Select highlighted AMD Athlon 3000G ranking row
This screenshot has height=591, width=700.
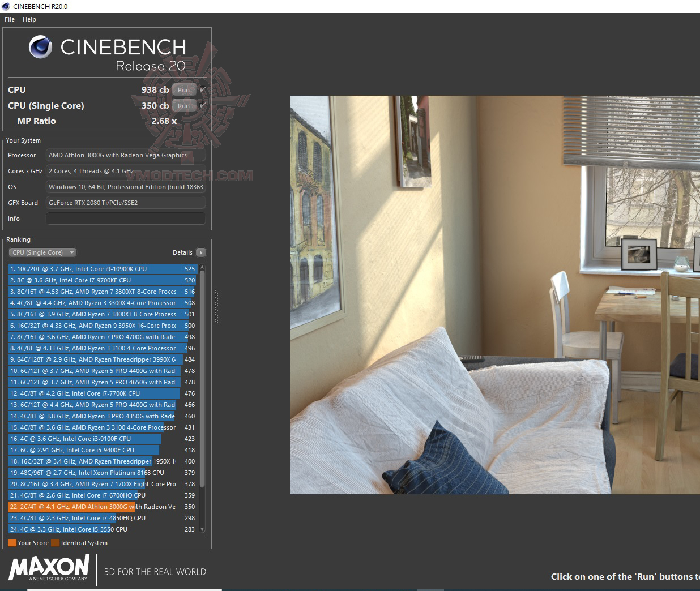pyautogui.click(x=103, y=507)
